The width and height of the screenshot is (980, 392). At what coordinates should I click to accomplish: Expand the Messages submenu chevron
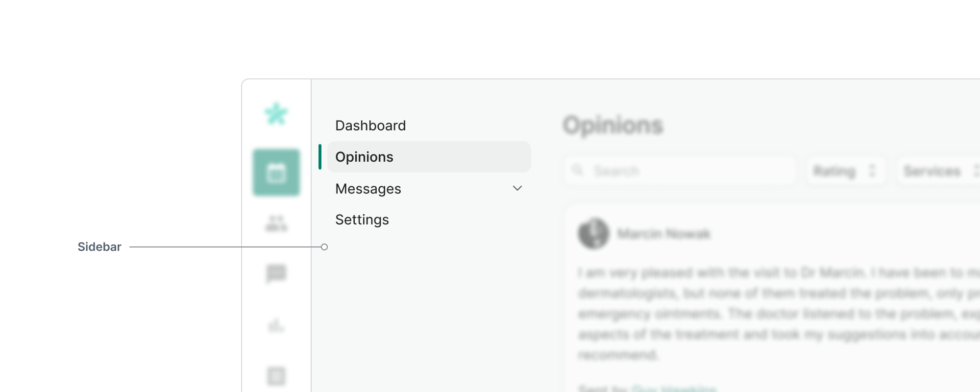[517, 188]
